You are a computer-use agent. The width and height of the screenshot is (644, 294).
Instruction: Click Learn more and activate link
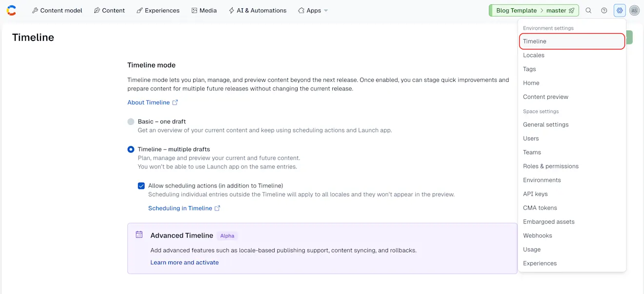tap(184, 262)
